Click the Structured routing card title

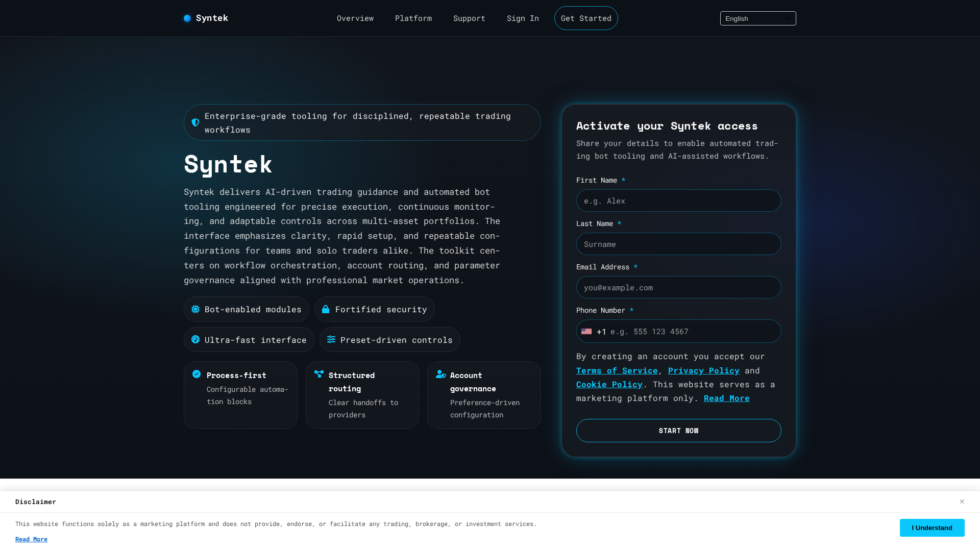pos(352,382)
